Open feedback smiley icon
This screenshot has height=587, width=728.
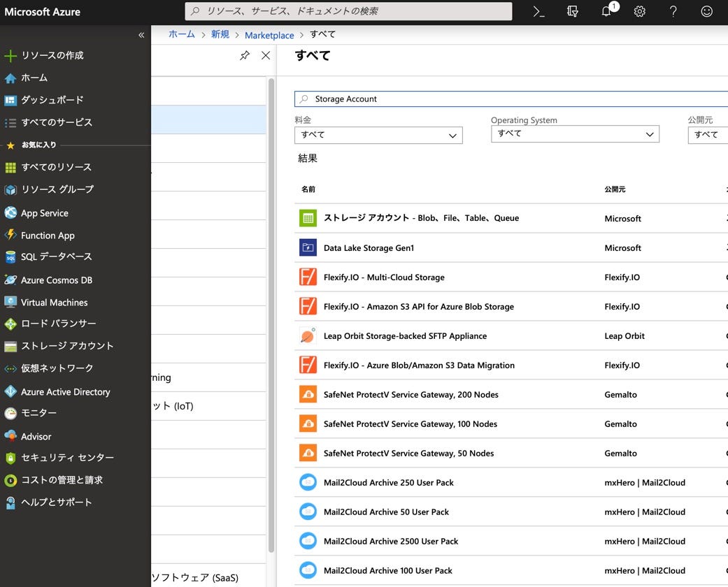(x=706, y=12)
